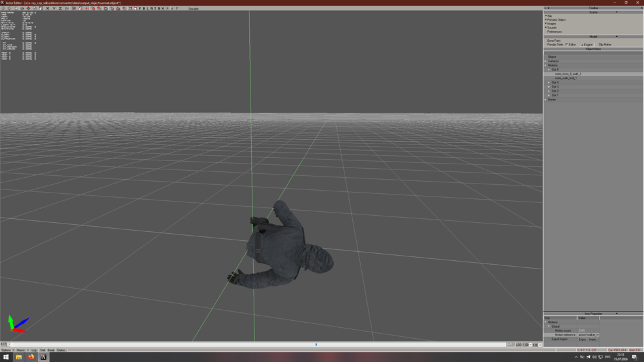Screen dimensions: 644x362
Task: Open the Clip Maker button
Action: tap(605, 44)
